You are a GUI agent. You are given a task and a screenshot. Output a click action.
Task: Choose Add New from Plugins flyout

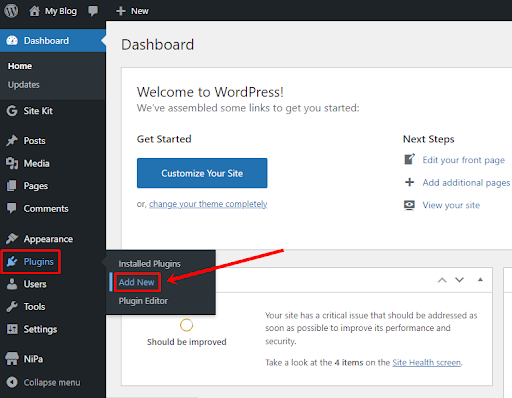coord(136,282)
